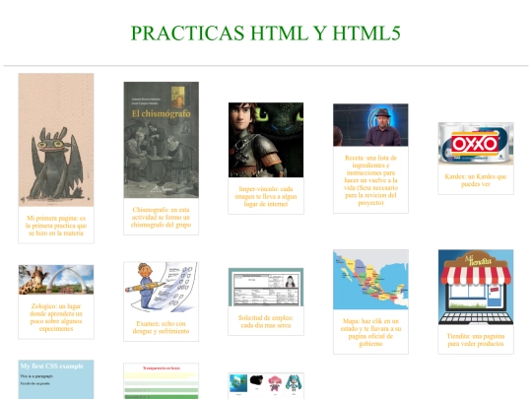Viewport: 532px width, 399px height.
Task: Click the 'Examen: echo con dengue' caption
Action: (x=162, y=327)
